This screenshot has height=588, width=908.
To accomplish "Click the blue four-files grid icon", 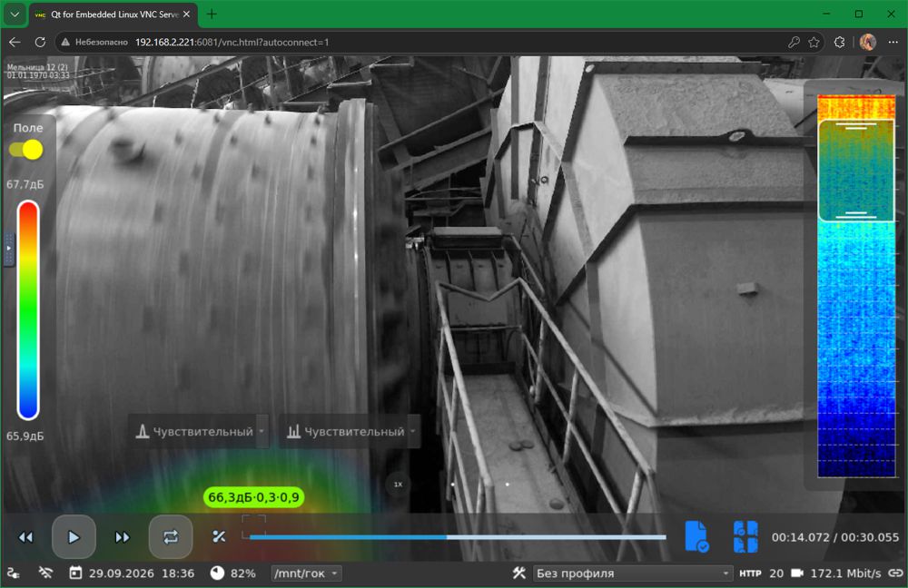I will [x=745, y=536].
